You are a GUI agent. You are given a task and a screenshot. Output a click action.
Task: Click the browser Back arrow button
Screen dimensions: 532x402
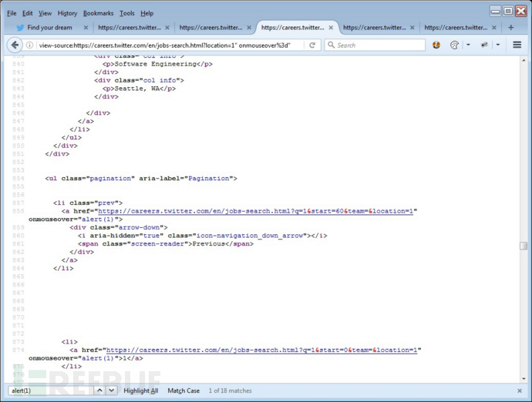15,45
